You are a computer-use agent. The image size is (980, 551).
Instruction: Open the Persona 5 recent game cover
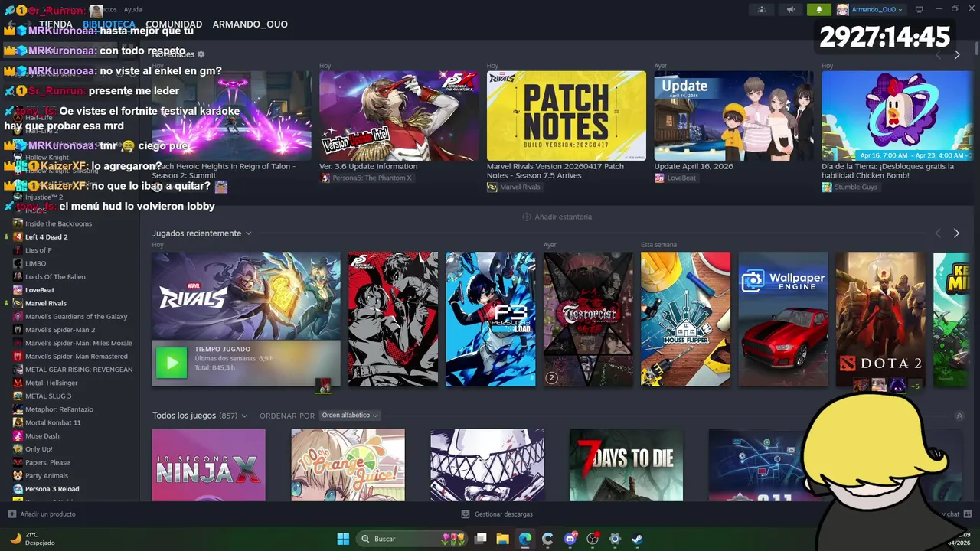(394, 319)
